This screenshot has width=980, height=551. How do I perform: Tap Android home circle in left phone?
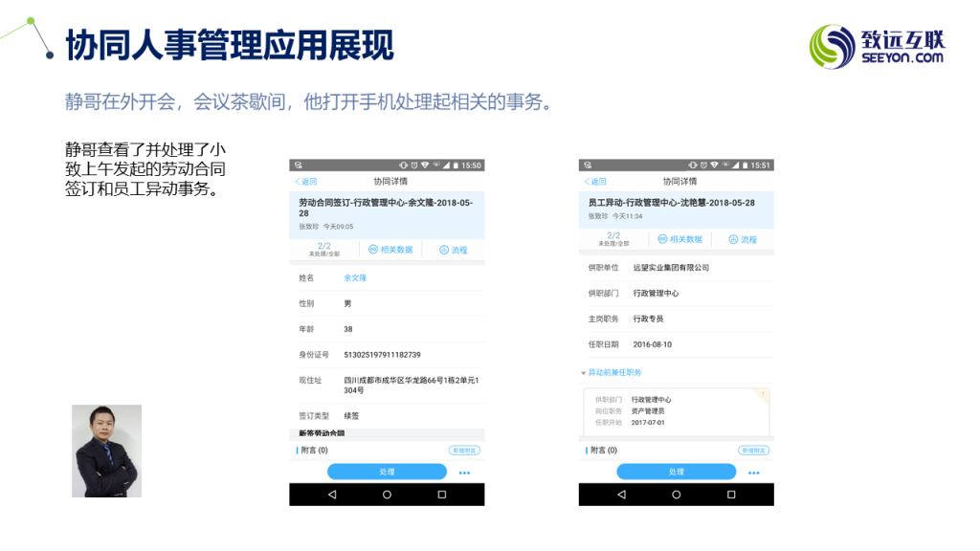pos(387,495)
